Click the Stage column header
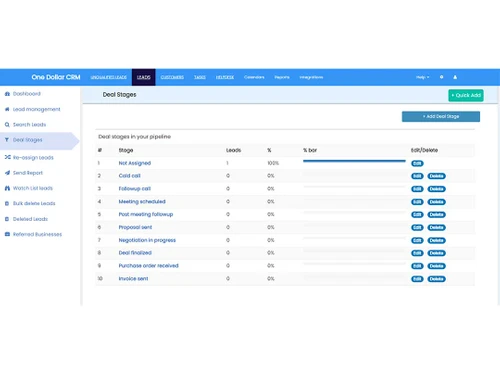Viewport: 500px width, 375px height. point(126,150)
